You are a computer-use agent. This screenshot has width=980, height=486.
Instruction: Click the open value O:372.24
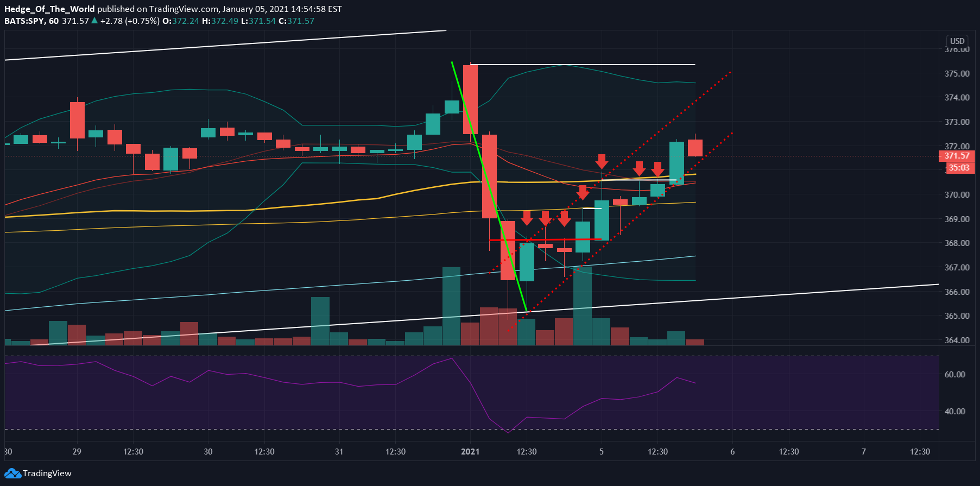coord(181,21)
